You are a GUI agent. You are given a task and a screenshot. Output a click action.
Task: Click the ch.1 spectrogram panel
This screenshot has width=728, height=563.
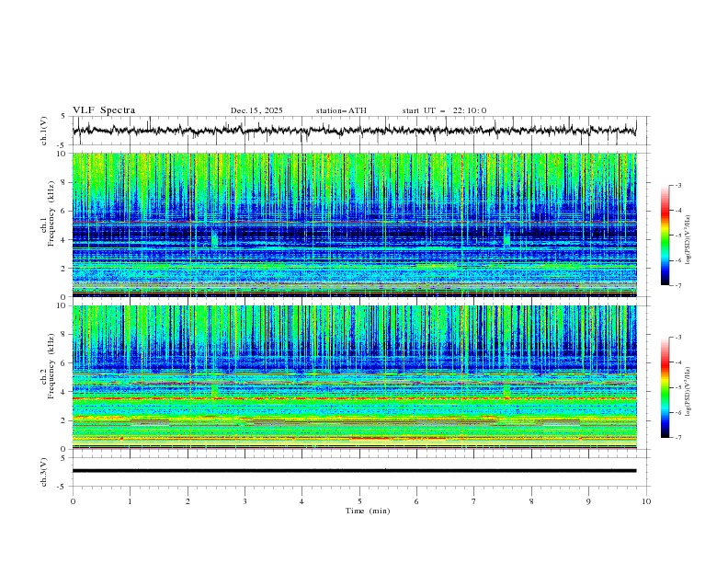[x=355, y=224]
